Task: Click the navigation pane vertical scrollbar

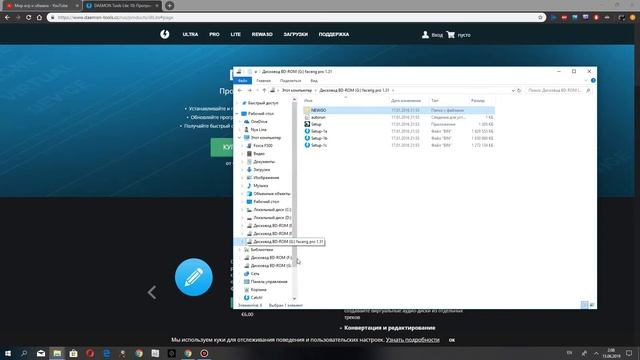Action: (x=294, y=184)
